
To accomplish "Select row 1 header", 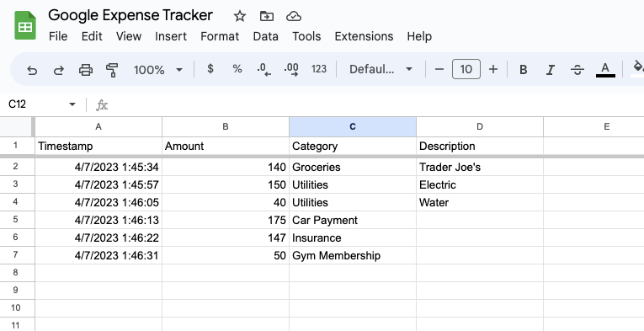I will click(16, 146).
